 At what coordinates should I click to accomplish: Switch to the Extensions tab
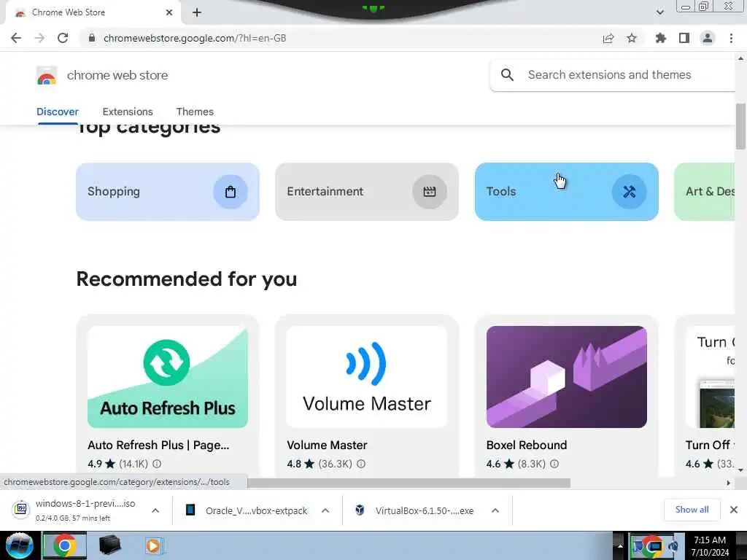tap(128, 112)
